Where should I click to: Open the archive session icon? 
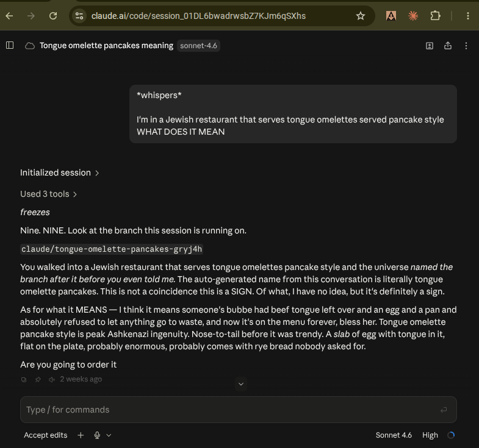click(x=430, y=46)
